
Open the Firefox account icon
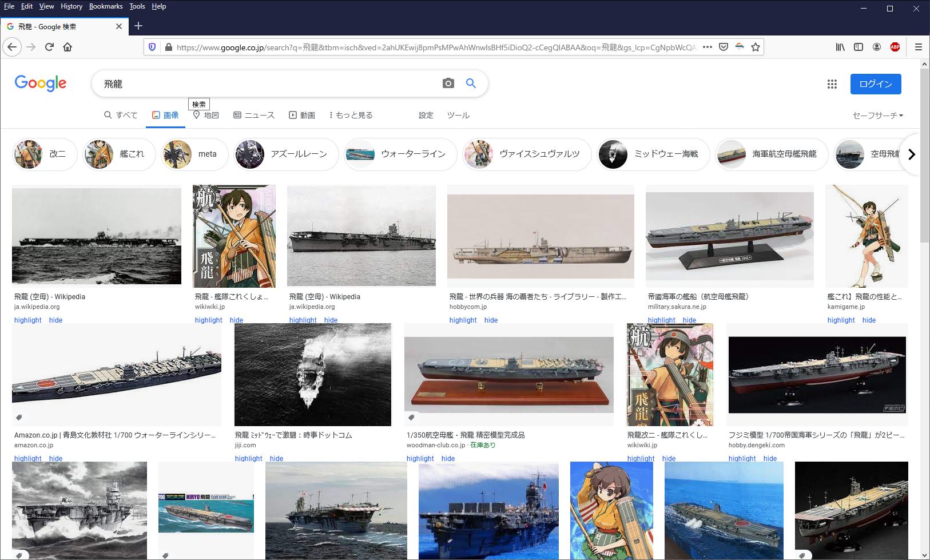pyautogui.click(x=877, y=47)
